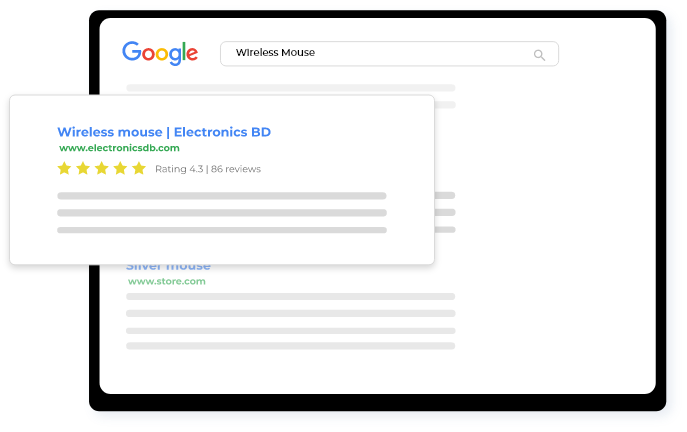This screenshot has height=432, width=687.
Task: Click the Google logo
Action: [160, 53]
